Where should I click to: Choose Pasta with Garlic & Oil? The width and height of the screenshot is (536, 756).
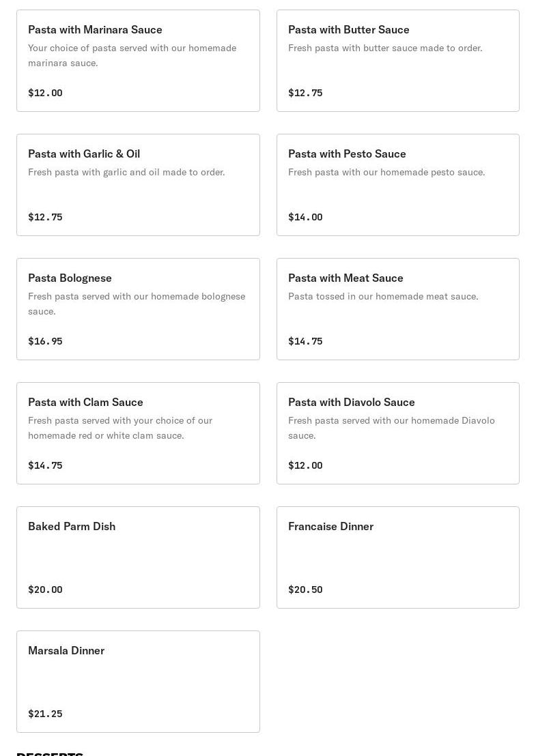pos(138,185)
